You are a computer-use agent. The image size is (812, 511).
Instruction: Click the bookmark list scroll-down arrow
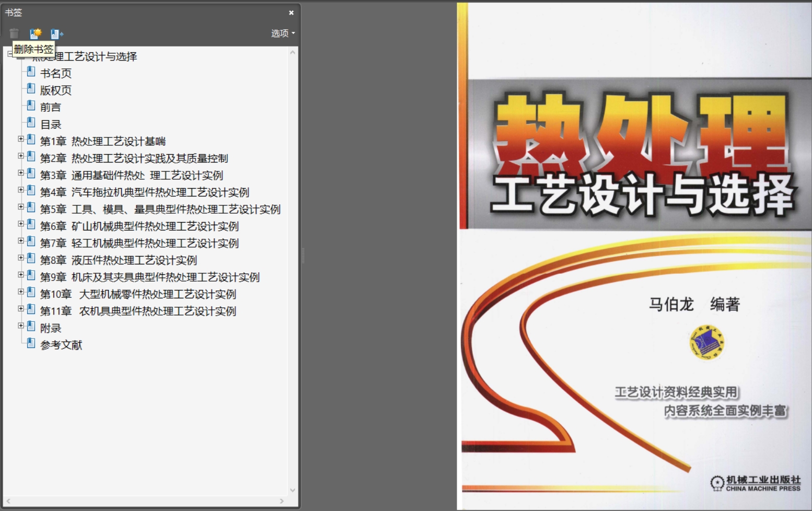[293, 490]
